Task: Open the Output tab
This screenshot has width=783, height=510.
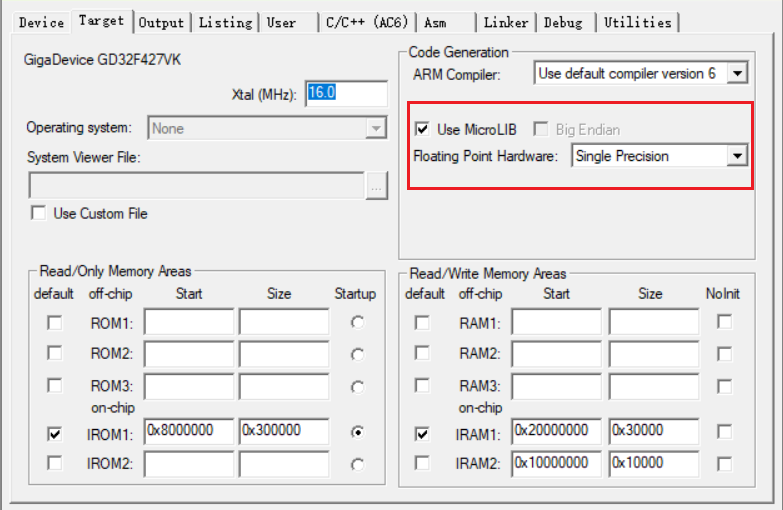Action: (161, 22)
